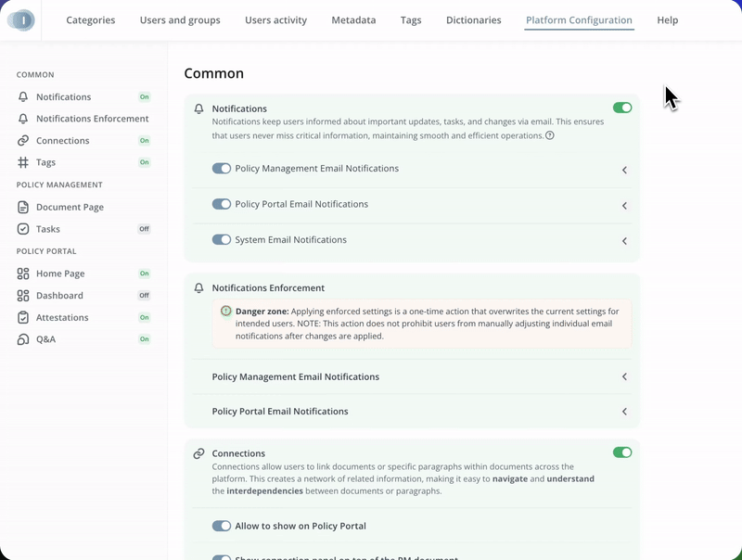Turn off Allow to show on Policy Portal
This screenshot has width=742, height=560.
[x=221, y=526]
